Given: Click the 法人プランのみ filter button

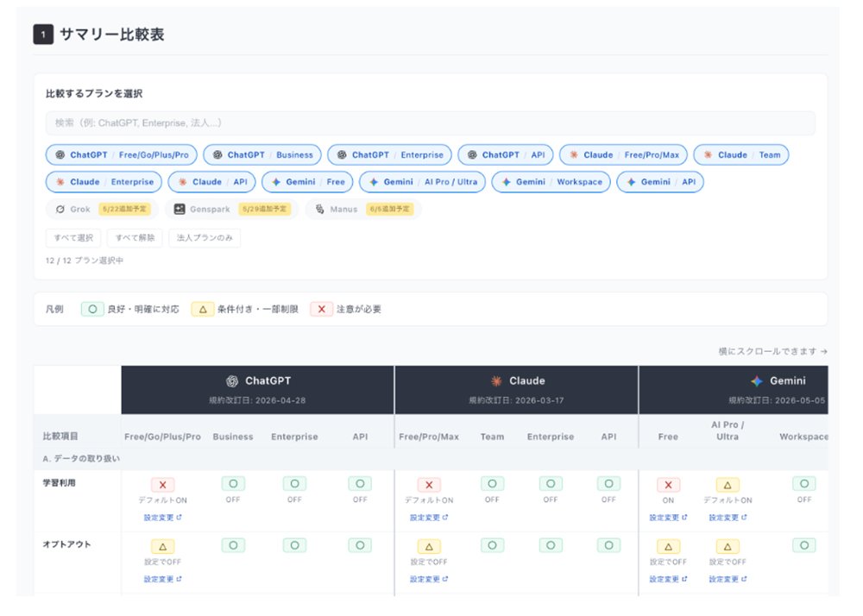Looking at the screenshot, I should (x=205, y=238).
